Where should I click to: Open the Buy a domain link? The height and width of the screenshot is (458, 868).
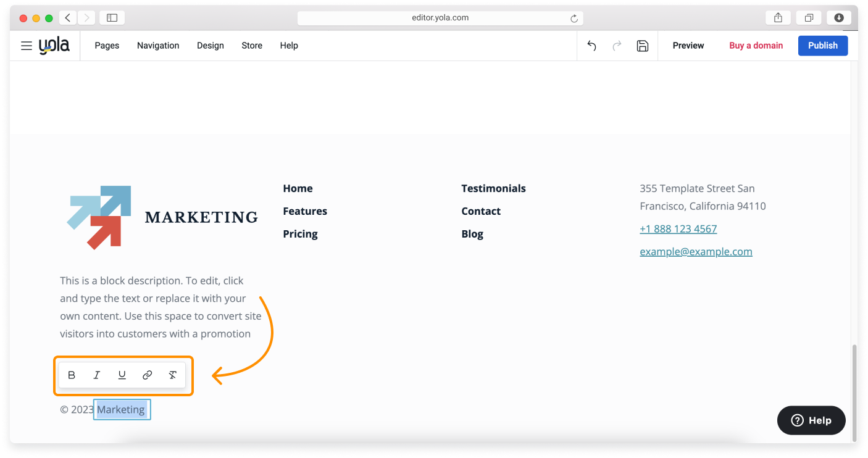click(x=756, y=45)
